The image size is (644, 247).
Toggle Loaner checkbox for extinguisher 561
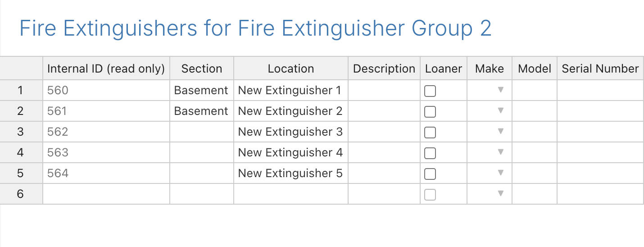pos(430,112)
